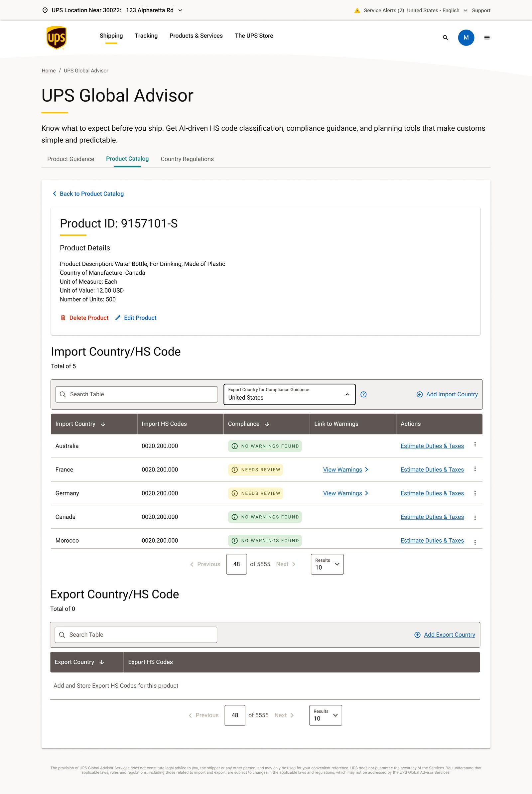
Task: Click the info icon in France's Needs Review badge
Action: pos(234,470)
